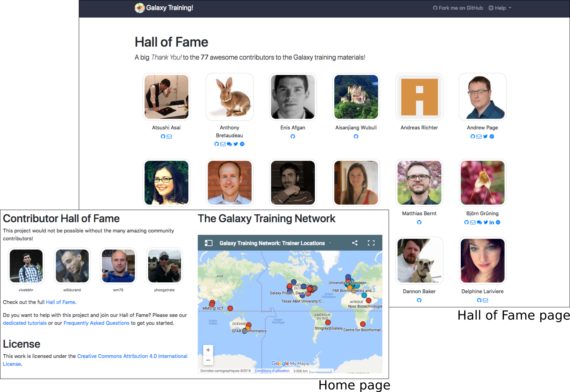Open Anthony Bretaudeau's Twitter icon
The image size is (570, 392).
click(x=236, y=144)
